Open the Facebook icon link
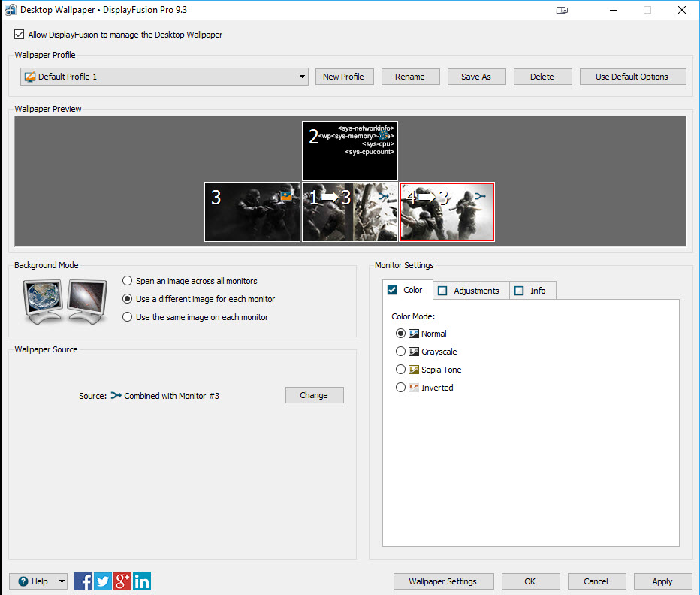Viewport: 700px width, 595px height. tap(83, 581)
